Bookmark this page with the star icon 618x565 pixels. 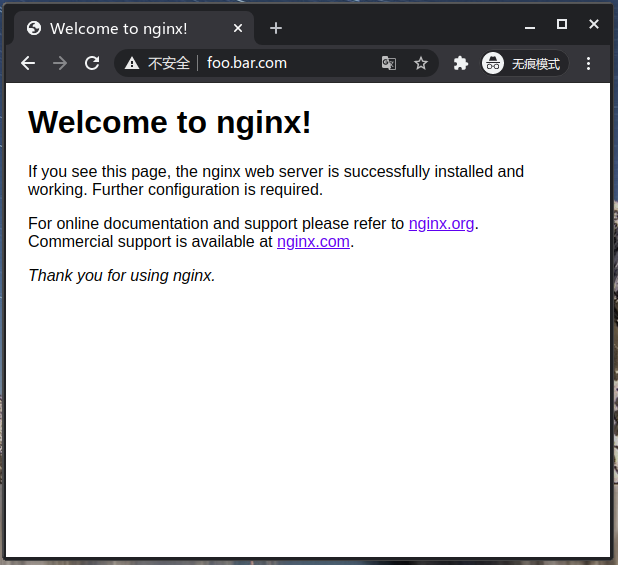tap(421, 63)
